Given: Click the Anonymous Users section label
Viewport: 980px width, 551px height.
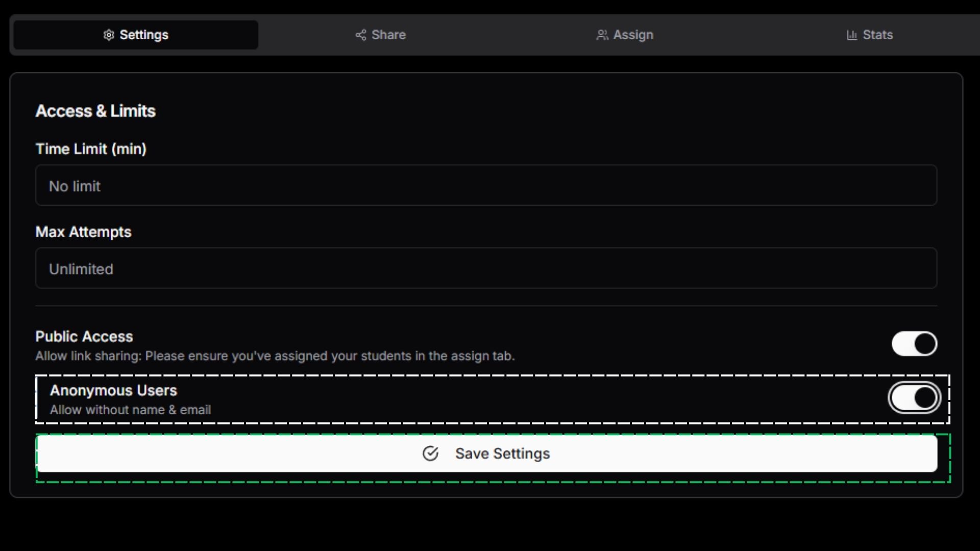Looking at the screenshot, I should (x=113, y=390).
